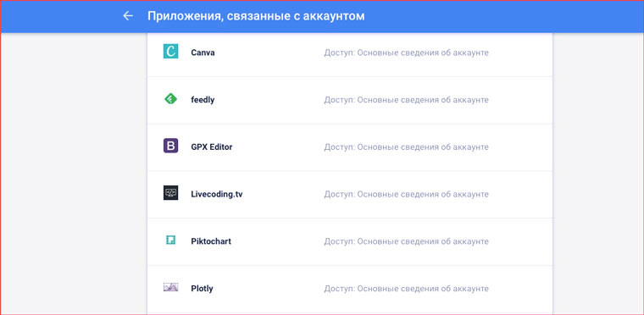This screenshot has width=644, height=315.
Task: Select the Plotly name
Action: [x=202, y=289]
